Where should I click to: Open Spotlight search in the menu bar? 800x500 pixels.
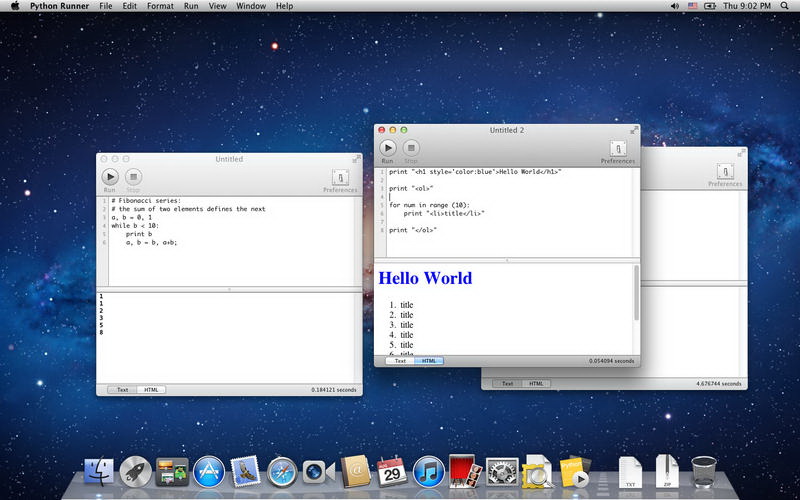[787, 6]
